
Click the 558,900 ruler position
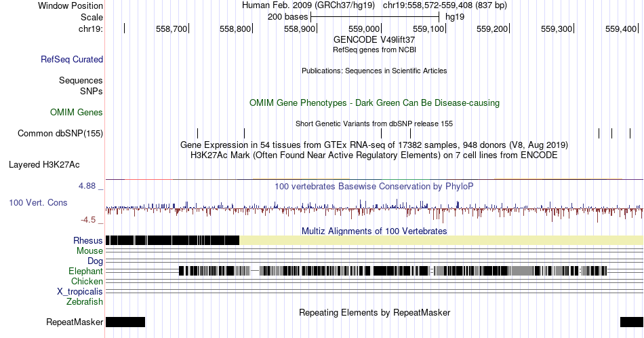point(300,29)
